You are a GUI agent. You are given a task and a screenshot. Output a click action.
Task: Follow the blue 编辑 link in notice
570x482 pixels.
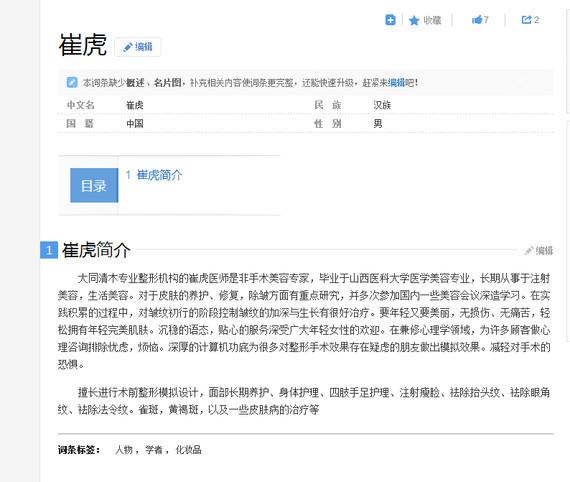click(x=396, y=83)
